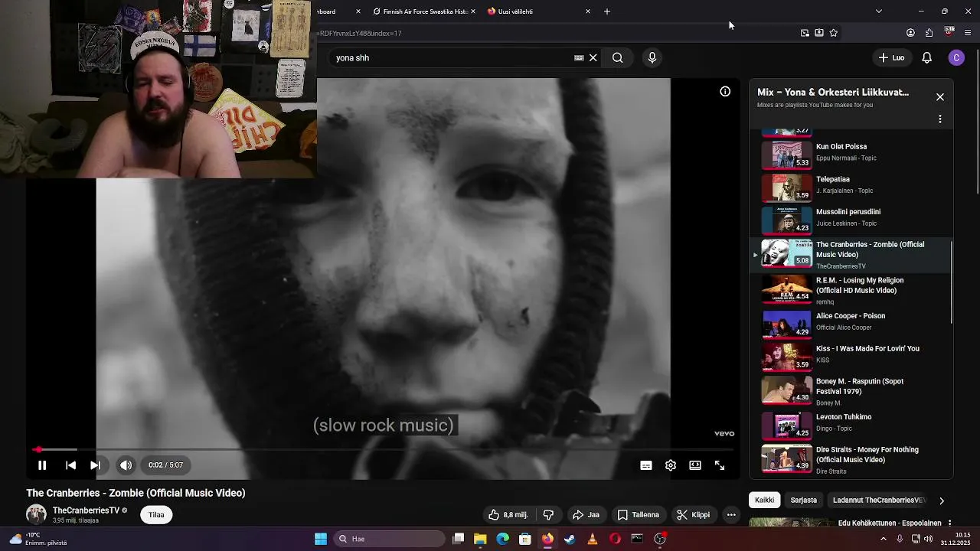The width and height of the screenshot is (980, 551).
Task: Open more actions ellipsis under video
Action: tap(731, 515)
